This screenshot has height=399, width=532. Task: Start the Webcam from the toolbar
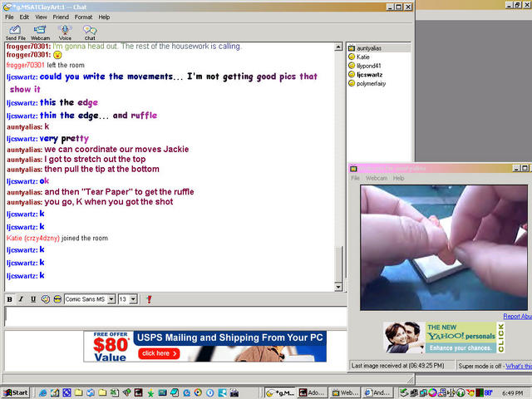40,32
